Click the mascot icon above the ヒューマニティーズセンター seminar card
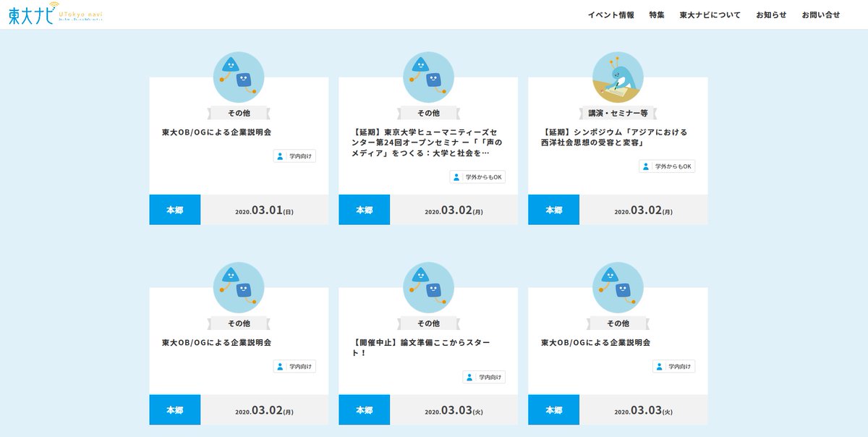 point(428,77)
